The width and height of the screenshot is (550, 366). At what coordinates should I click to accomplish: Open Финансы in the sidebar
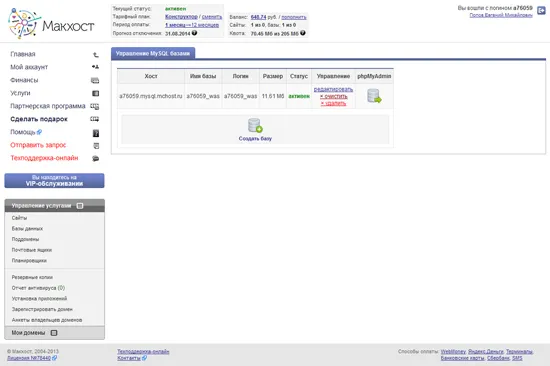coord(24,80)
